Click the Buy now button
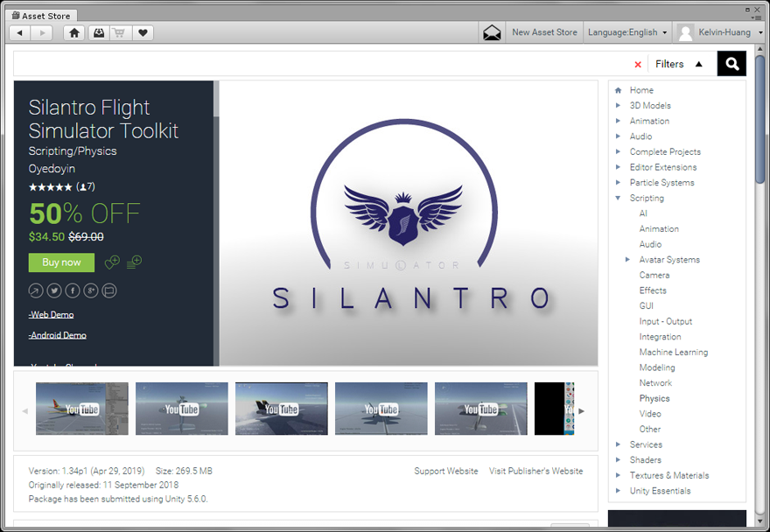This screenshot has height=532, width=770. click(x=61, y=262)
